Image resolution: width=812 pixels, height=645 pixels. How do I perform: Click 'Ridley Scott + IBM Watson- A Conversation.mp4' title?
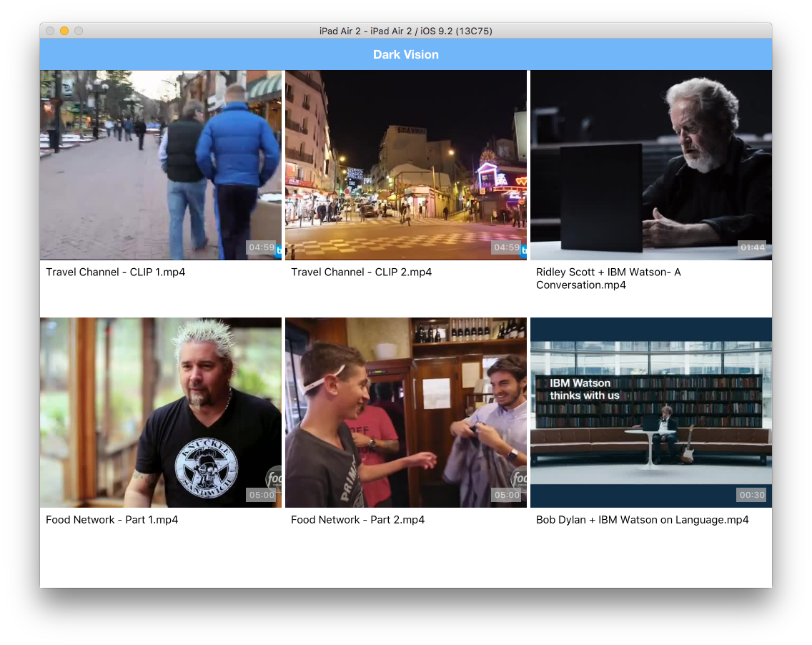[x=608, y=278]
